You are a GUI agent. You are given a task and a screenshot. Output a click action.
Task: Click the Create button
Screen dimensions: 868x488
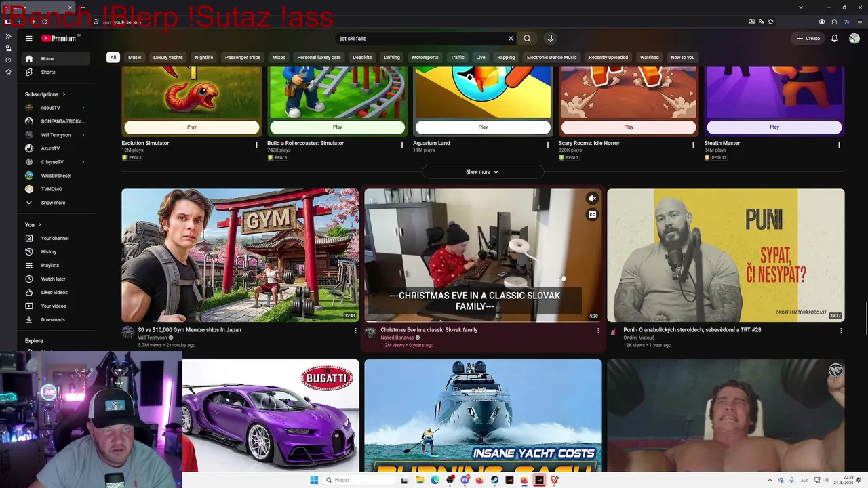[x=808, y=39]
